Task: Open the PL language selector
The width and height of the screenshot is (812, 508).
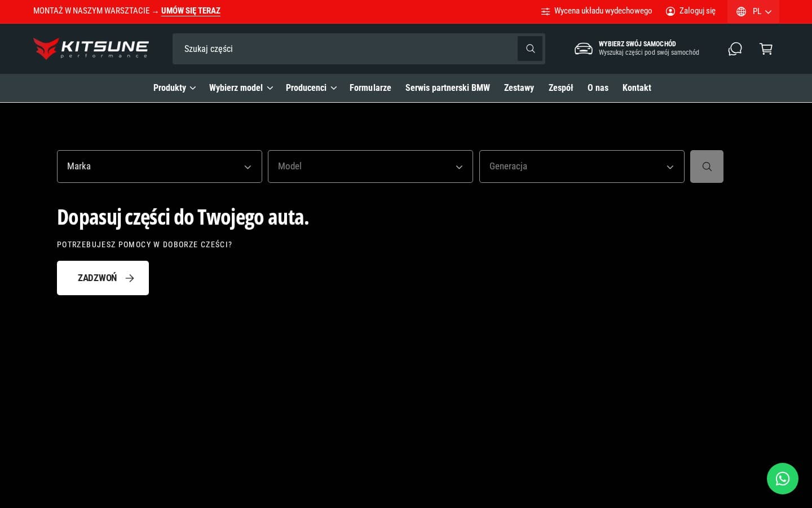Action: pyautogui.click(x=753, y=11)
